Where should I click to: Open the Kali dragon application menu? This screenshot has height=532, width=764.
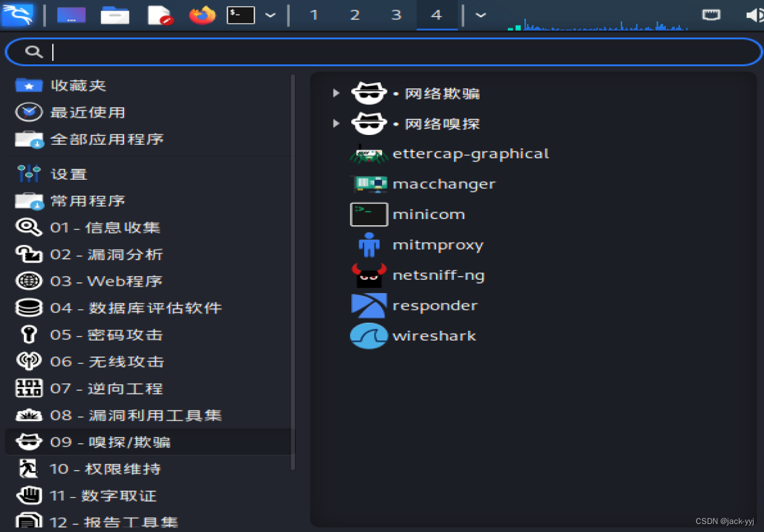17,14
